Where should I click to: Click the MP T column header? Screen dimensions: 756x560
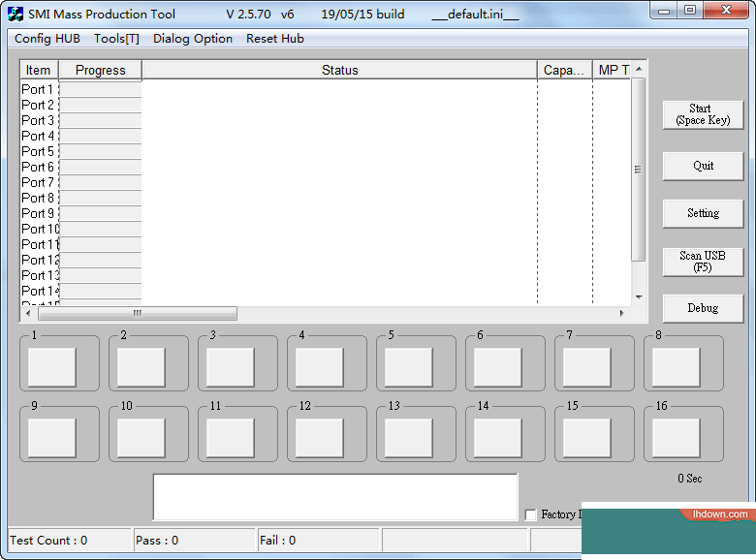[612, 70]
